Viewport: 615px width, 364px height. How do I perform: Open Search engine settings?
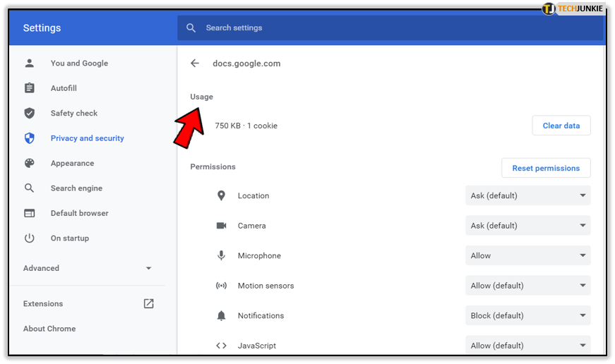(76, 188)
